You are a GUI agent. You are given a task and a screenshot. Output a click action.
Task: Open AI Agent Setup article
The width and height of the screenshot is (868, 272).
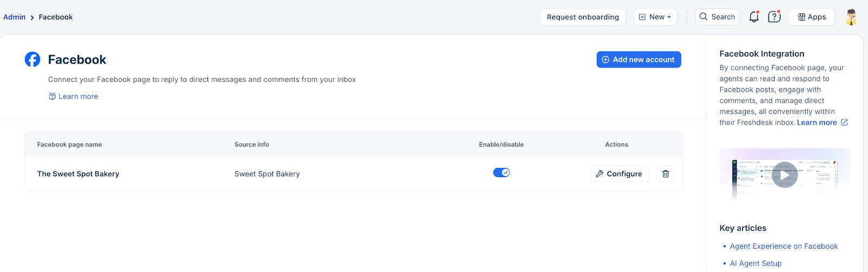[x=756, y=263]
